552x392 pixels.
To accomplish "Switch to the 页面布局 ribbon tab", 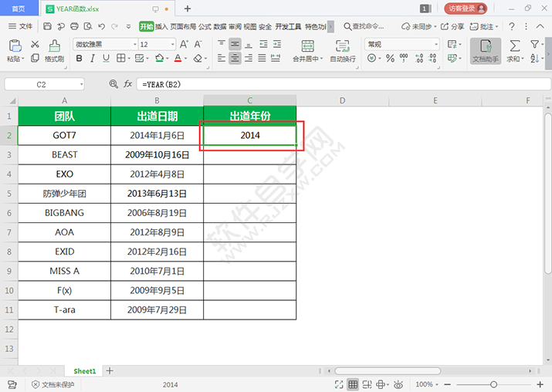I will [183, 27].
